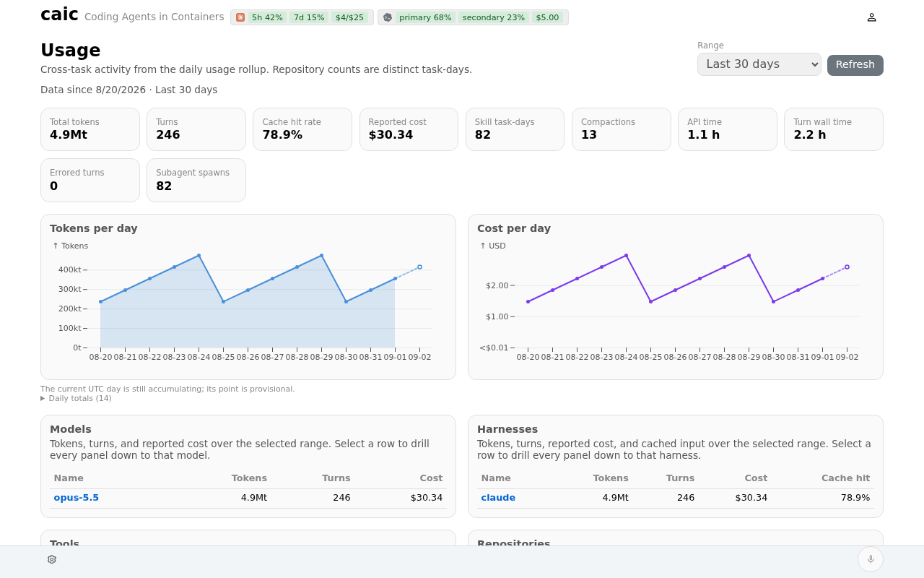
Task: Click the provisional 09-02 point on Tokens chart
Action: (x=419, y=267)
